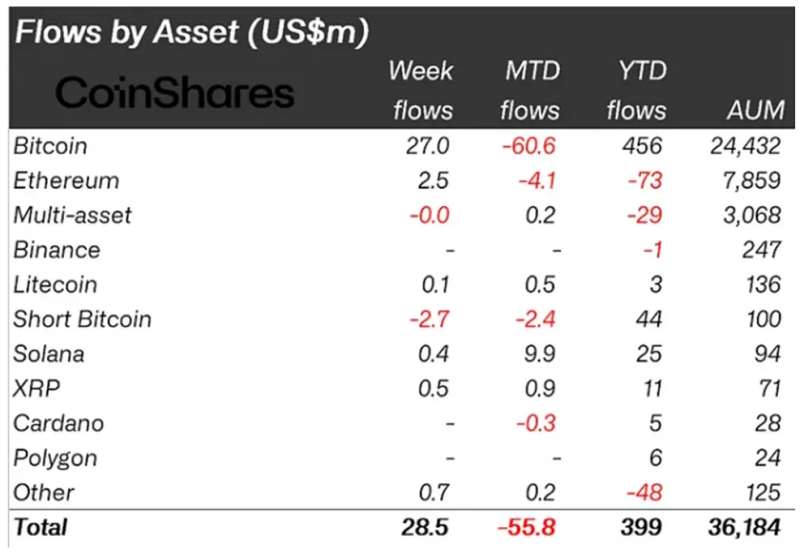Select Solana's MTD flows value 9.9
This screenshot has width=800, height=553.
pos(540,354)
